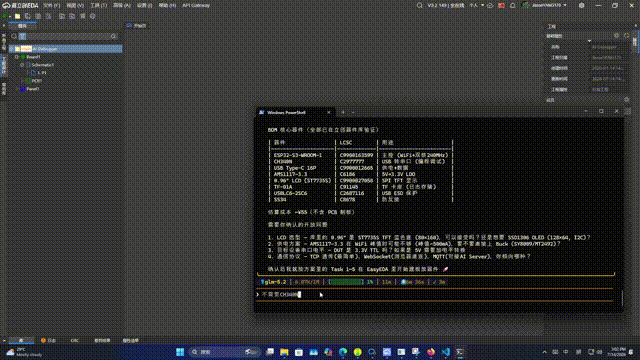Open the 视图 (V) menu
This screenshot has width=640, height=360.
pyautogui.click(x=75, y=5)
